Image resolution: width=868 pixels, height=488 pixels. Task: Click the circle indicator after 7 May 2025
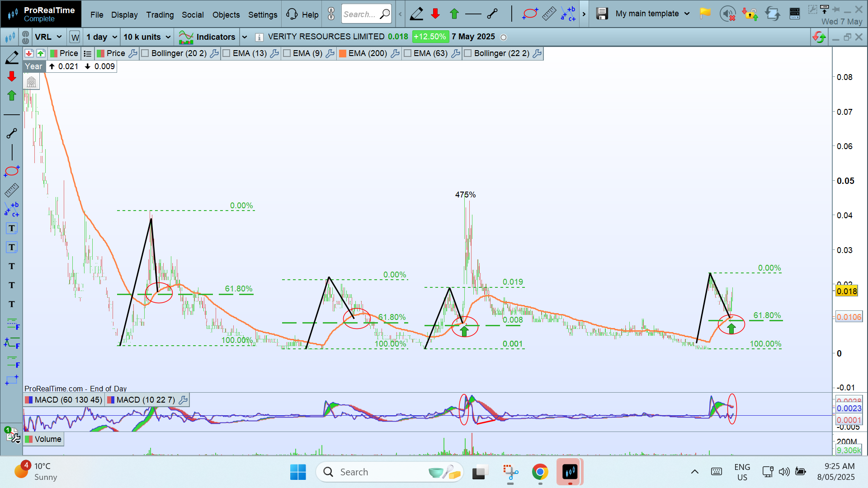click(504, 38)
